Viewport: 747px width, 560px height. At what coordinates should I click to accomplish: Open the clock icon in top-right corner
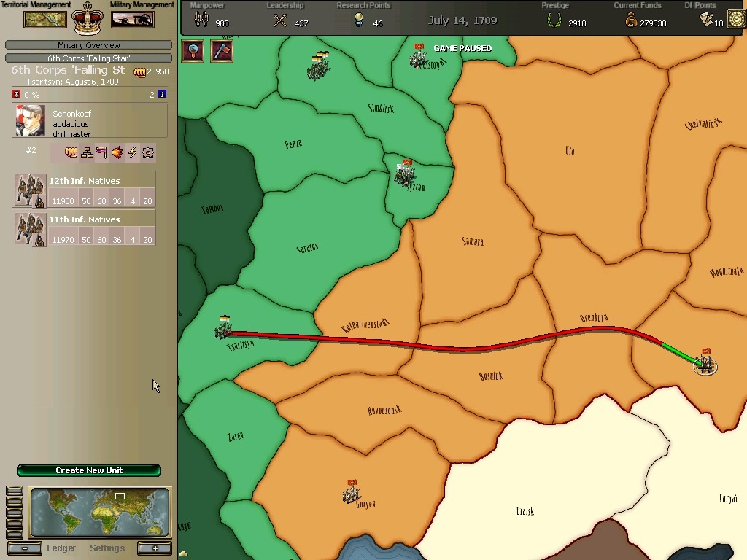click(737, 20)
